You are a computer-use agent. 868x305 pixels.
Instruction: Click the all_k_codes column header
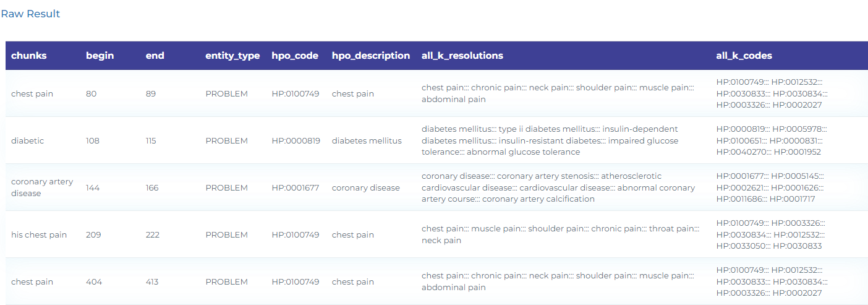point(744,56)
